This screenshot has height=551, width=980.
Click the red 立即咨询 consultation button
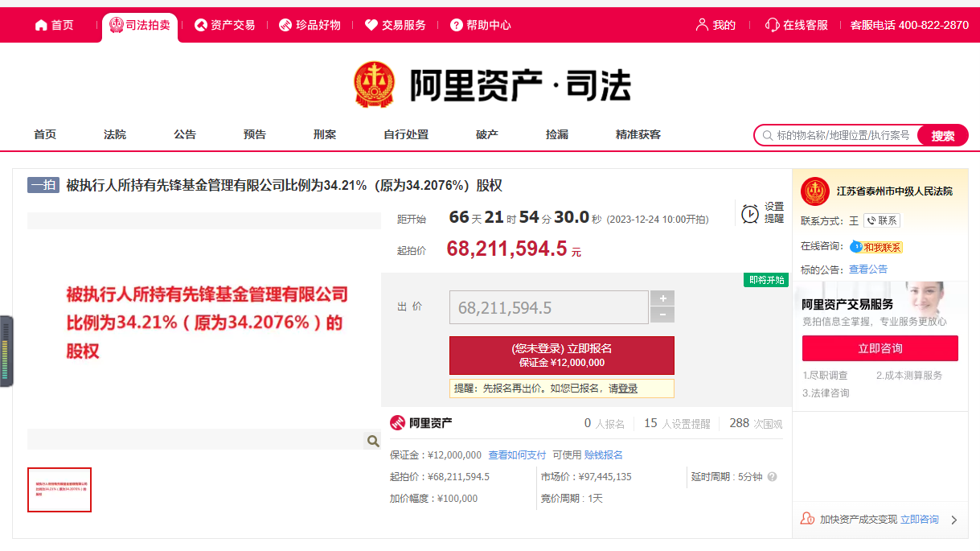(x=880, y=348)
